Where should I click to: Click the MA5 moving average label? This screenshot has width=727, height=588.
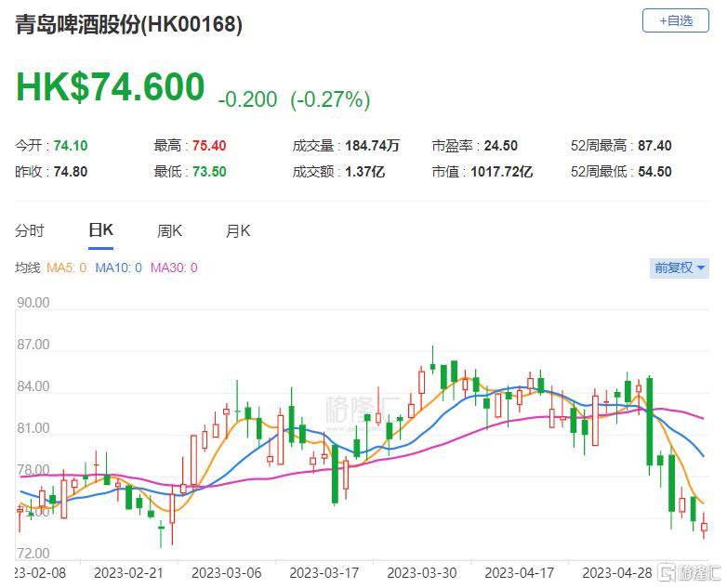click(x=66, y=268)
